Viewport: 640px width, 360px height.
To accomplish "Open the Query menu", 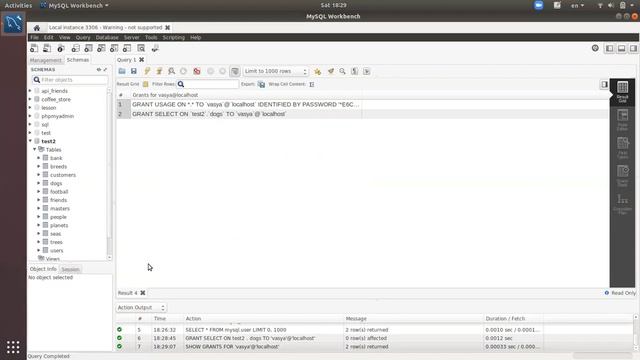I will point(83,37).
